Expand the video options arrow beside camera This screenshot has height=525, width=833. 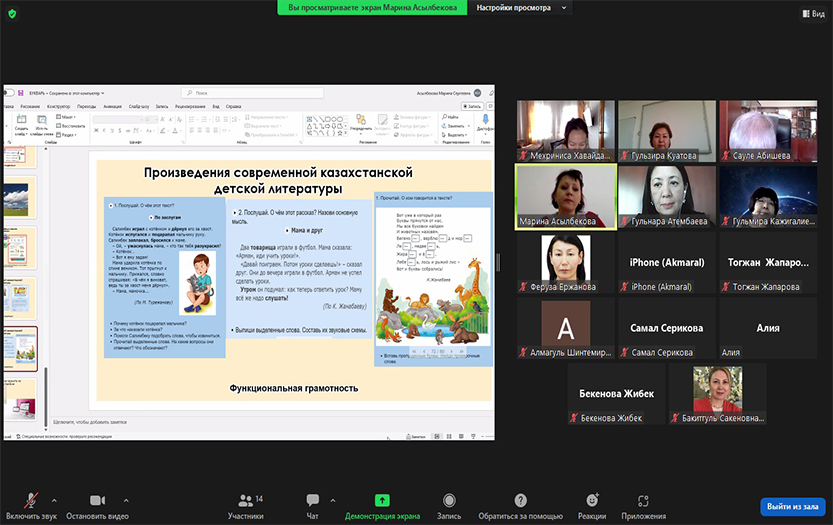(126, 500)
